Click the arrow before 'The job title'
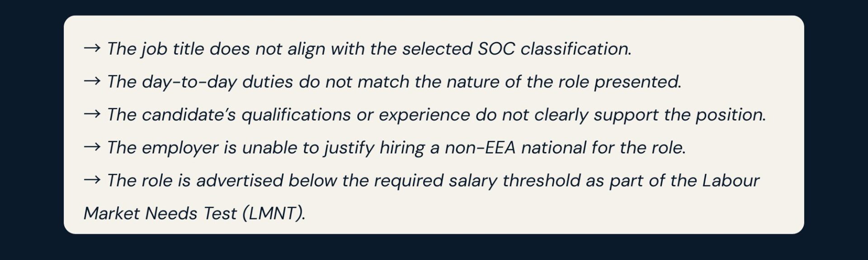Viewport: 868px width, 260px height. [92, 48]
